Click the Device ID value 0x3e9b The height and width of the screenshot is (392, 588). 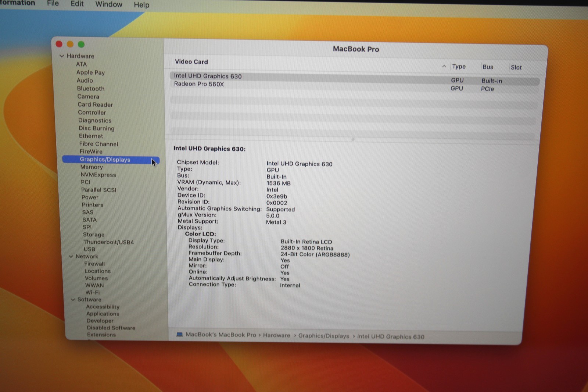pos(277,196)
